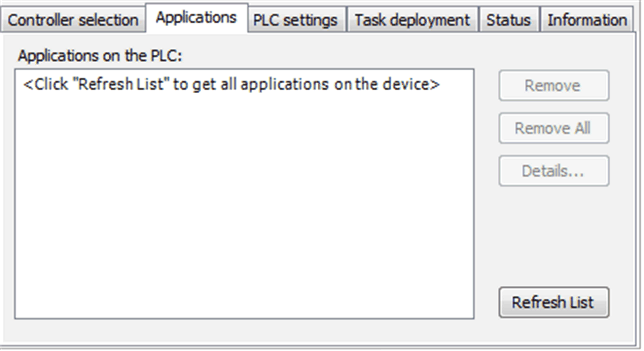Reload PLC applications with Refresh List
The image size is (644, 351).
[553, 302]
